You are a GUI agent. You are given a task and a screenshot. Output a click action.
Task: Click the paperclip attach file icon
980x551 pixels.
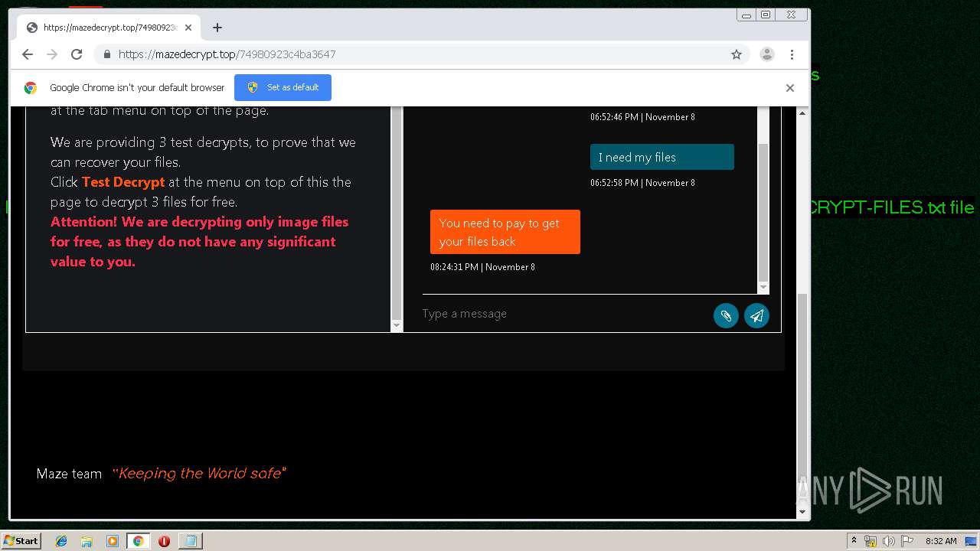point(726,315)
